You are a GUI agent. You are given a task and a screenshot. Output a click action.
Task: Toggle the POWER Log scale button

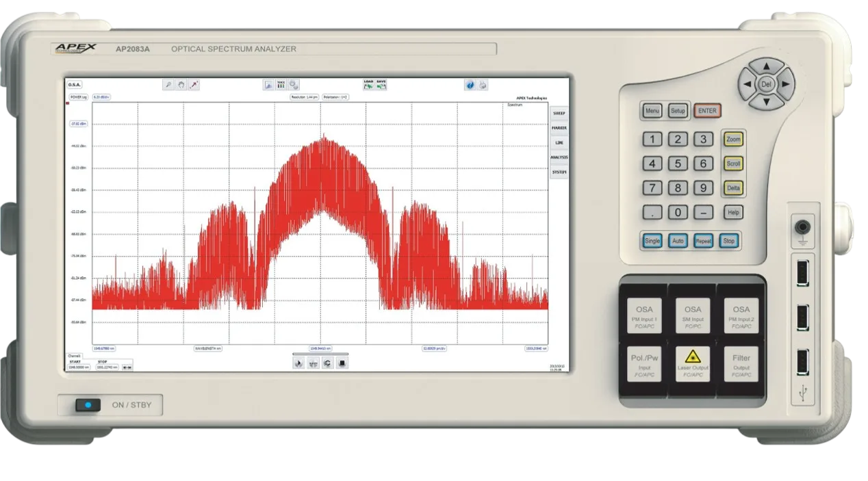point(77,97)
